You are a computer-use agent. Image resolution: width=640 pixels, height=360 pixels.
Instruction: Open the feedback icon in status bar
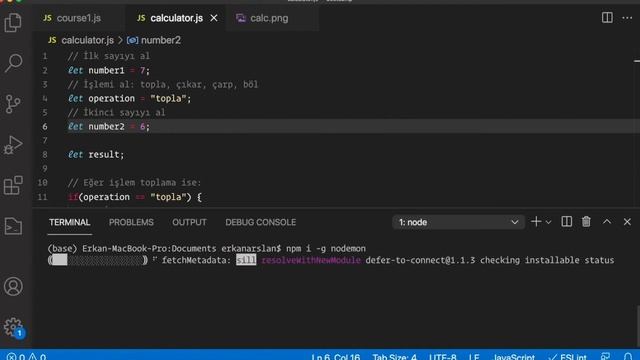coord(606,356)
